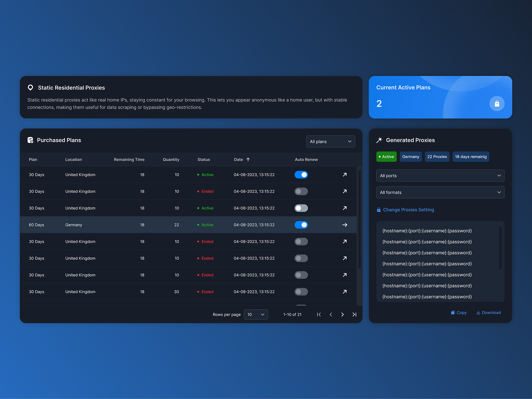Click the 22 Proxies badge
Image resolution: width=532 pixels, height=399 pixels.
pos(437,157)
